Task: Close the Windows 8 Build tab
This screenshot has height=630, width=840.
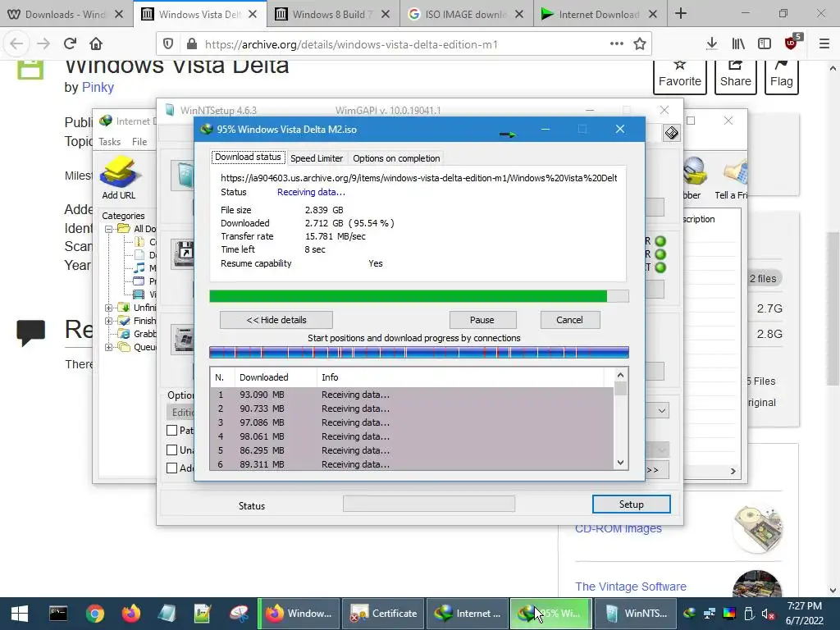Action: pos(386,15)
